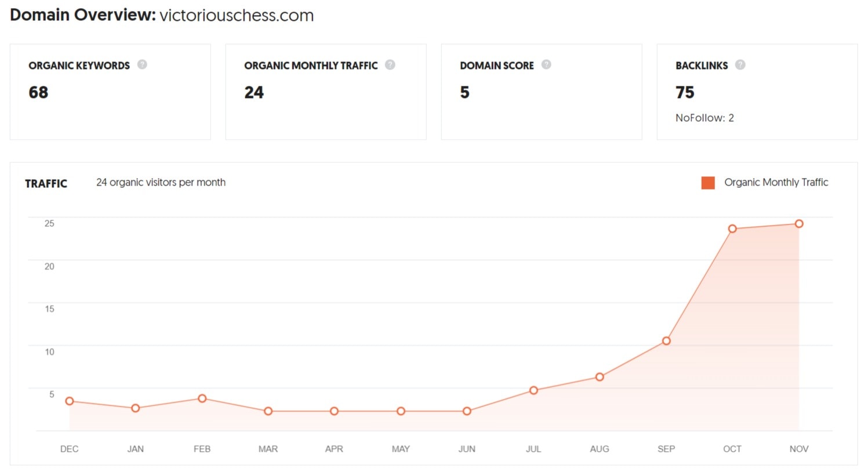The height and width of the screenshot is (475, 868).
Task: Select the SEP data point marker
Action: click(666, 341)
